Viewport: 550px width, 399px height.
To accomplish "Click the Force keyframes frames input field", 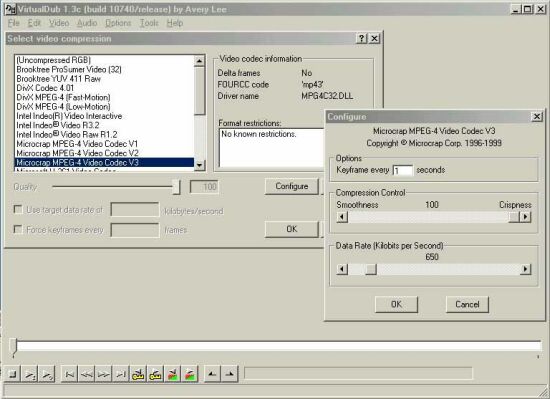I will click(x=135, y=230).
